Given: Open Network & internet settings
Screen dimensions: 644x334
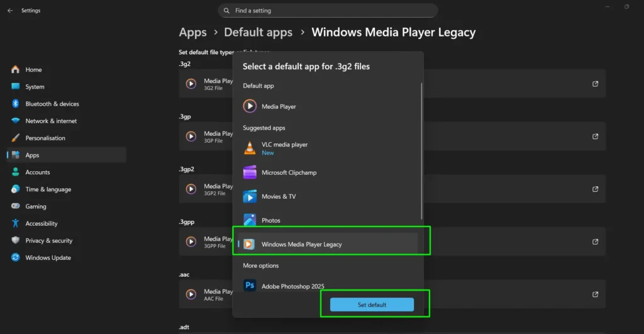Looking at the screenshot, I should 67,121.
